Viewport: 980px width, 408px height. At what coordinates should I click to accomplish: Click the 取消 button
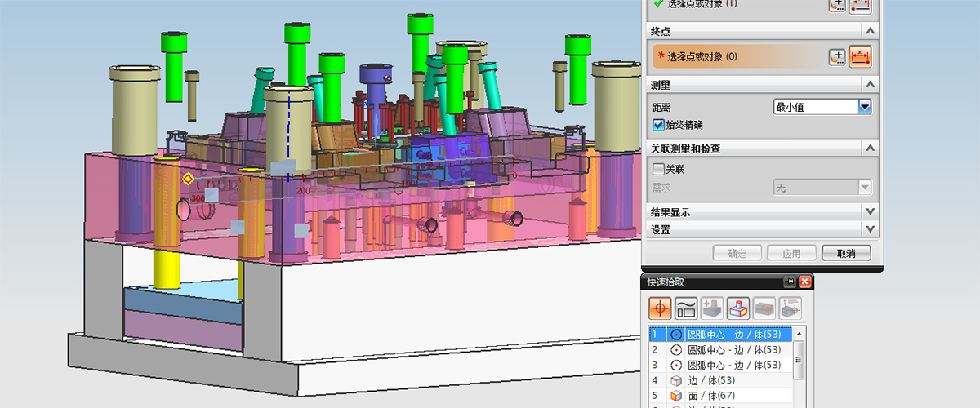[846, 253]
